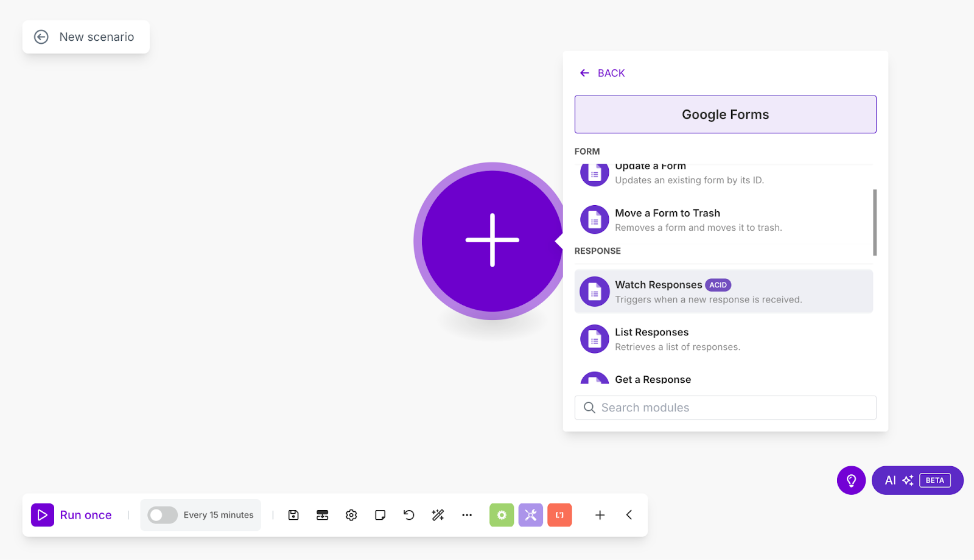Open the Flow Control apps panel
Viewport: 974px width, 560px height.
(x=502, y=515)
